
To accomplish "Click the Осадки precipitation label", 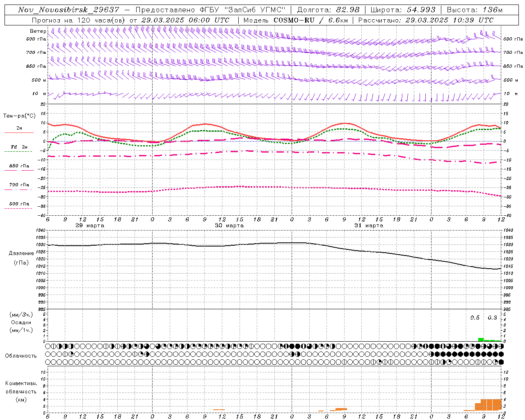I will (x=21, y=322).
